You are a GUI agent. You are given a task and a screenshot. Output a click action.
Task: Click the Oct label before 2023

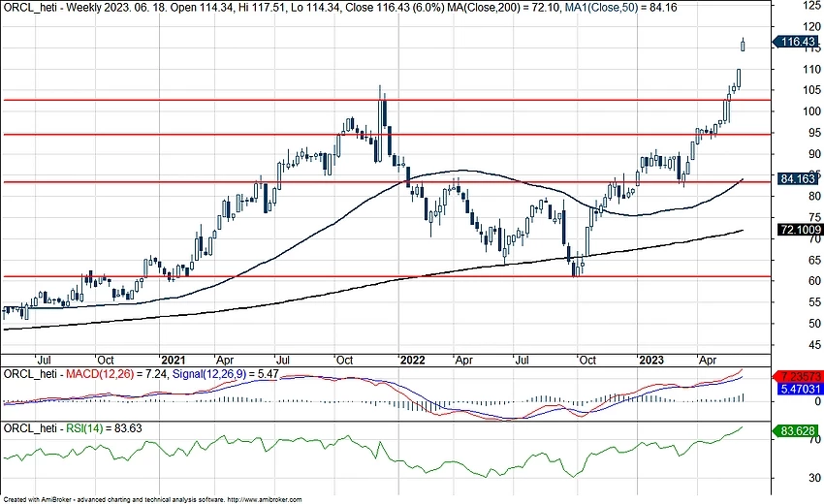[587, 360]
